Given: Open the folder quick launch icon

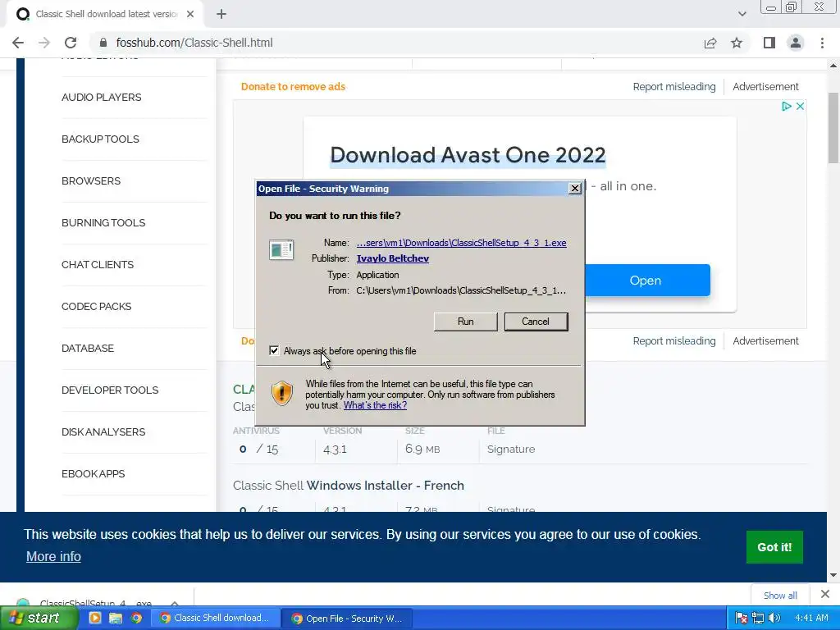Looking at the screenshot, I should point(116,619).
